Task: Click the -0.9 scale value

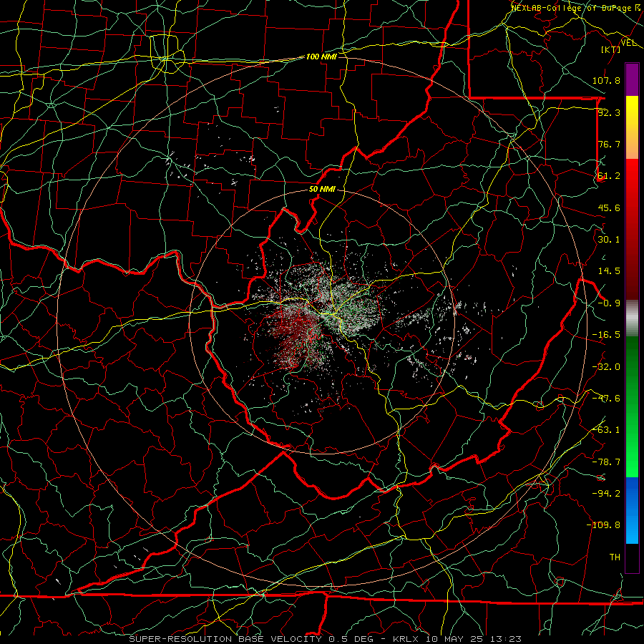Action: pos(609,303)
